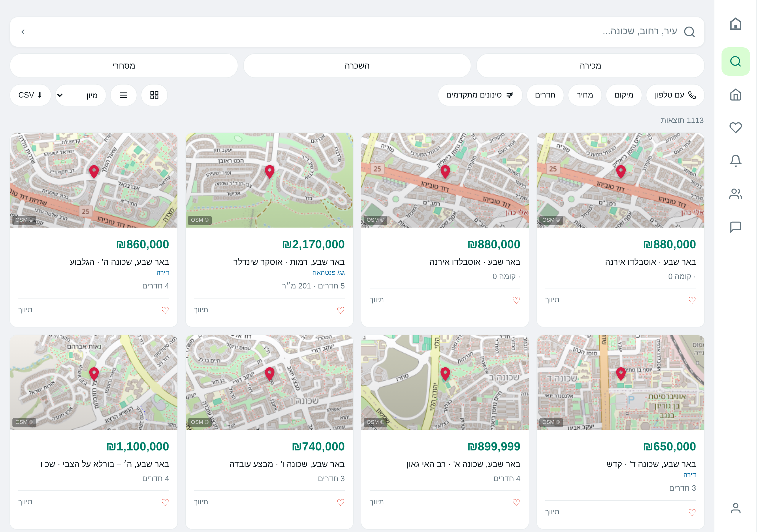Click דירה type link on ₪650,000 listing
This screenshot has height=532, width=757.
coord(689,475)
